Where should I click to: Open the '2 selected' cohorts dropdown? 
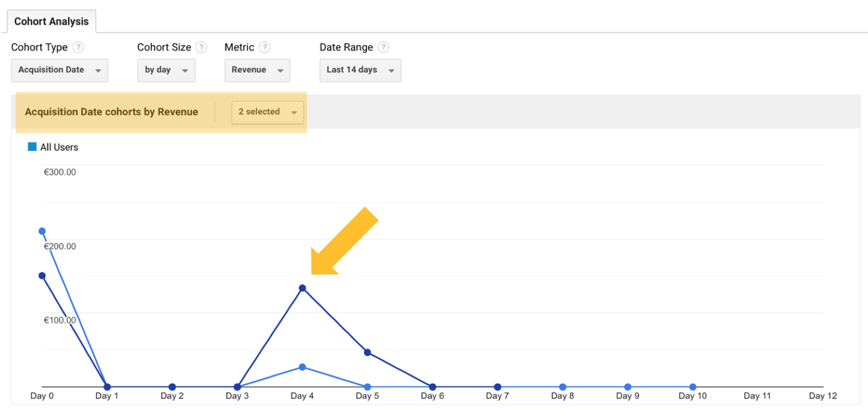click(x=267, y=112)
